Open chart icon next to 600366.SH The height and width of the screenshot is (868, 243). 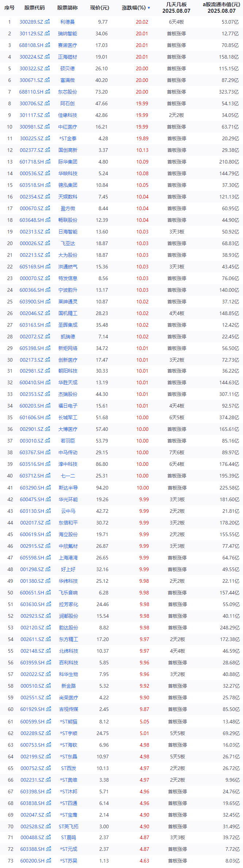tap(48, 290)
